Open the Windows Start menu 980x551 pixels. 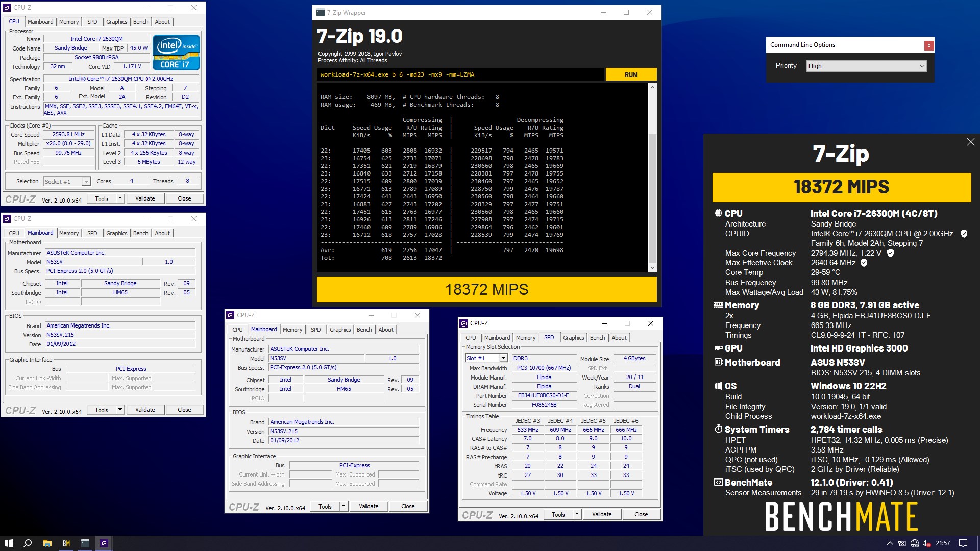(9, 543)
